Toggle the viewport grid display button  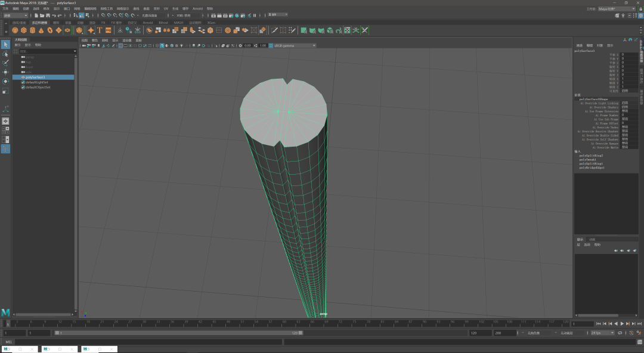click(120, 45)
